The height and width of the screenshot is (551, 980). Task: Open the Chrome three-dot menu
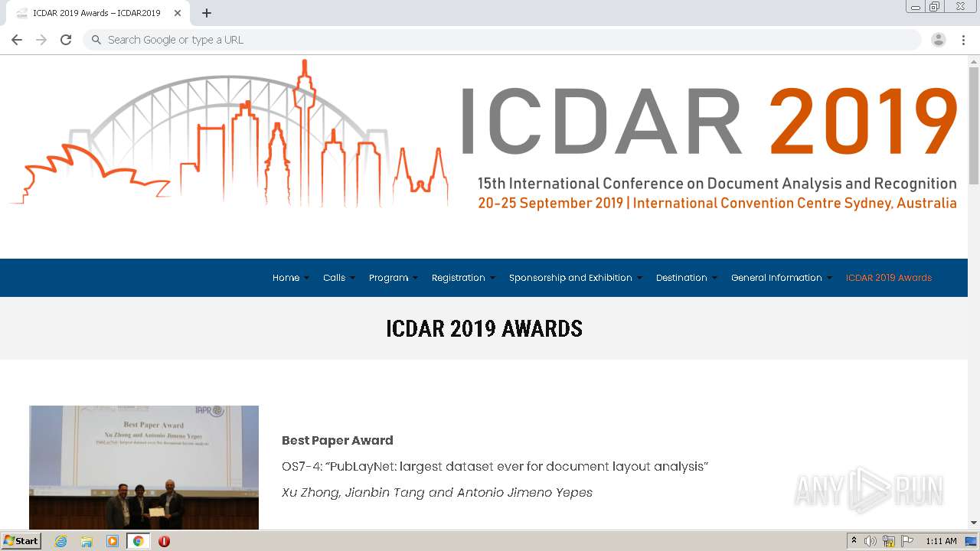pos(963,40)
